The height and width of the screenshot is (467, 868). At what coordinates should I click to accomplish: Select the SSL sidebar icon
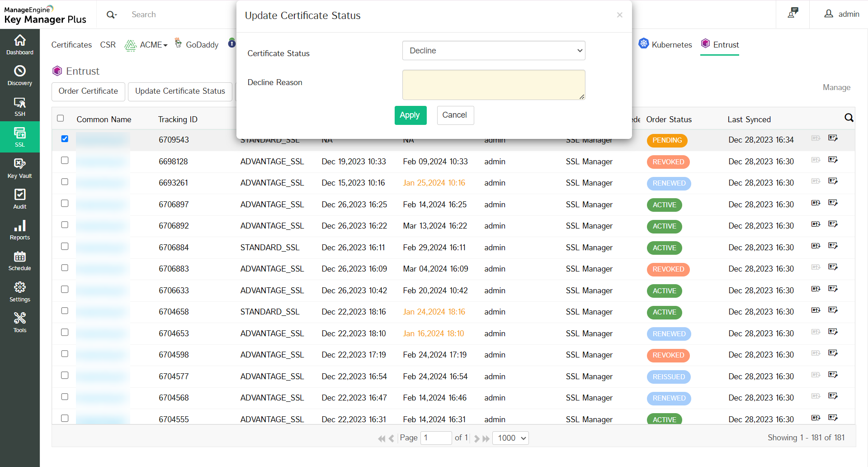pyautogui.click(x=20, y=137)
